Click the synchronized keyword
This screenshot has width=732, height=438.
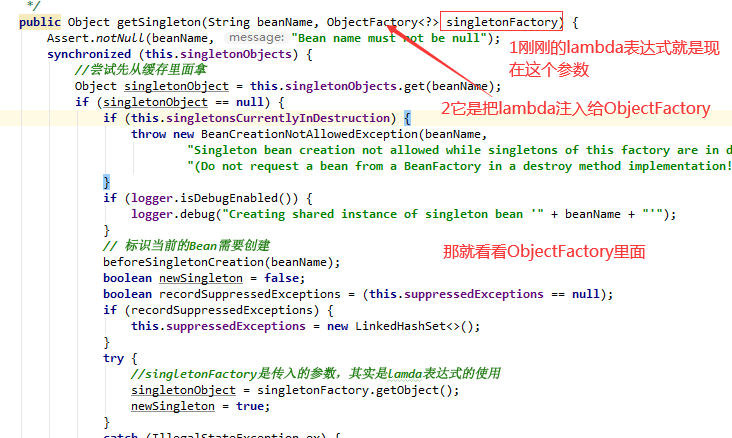pyautogui.click(x=89, y=54)
